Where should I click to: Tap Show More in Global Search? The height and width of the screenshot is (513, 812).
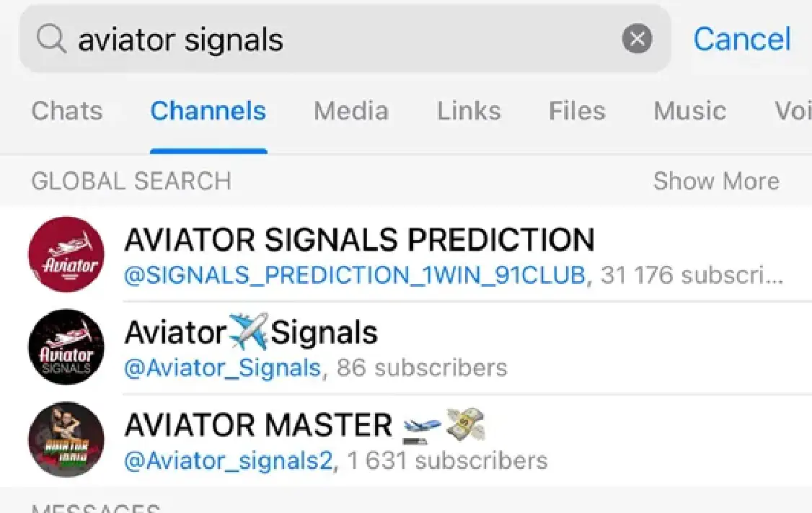click(x=716, y=181)
